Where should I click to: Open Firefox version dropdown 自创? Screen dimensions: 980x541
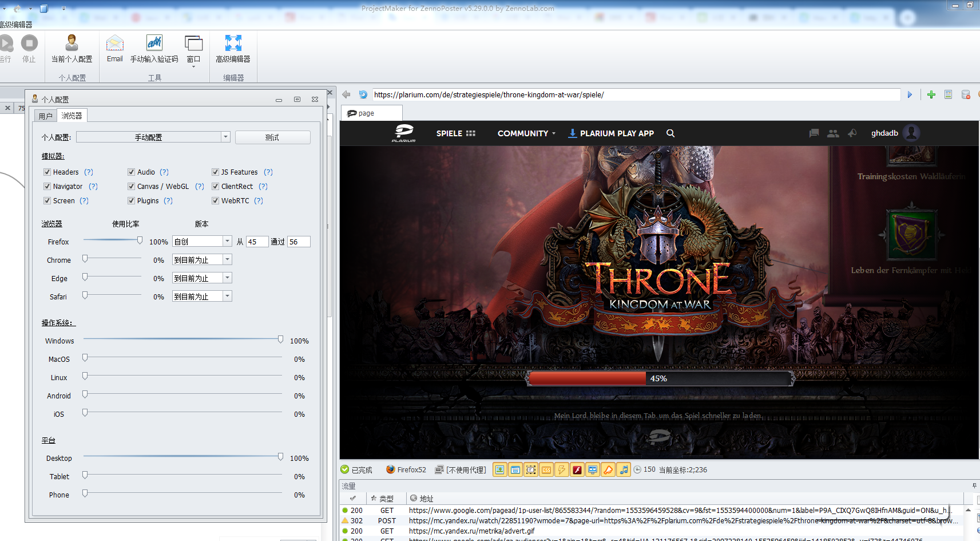pyautogui.click(x=202, y=242)
